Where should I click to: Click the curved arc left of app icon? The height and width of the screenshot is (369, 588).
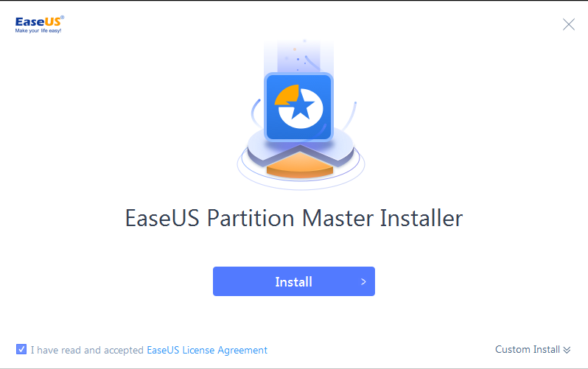pyautogui.click(x=256, y=113)
